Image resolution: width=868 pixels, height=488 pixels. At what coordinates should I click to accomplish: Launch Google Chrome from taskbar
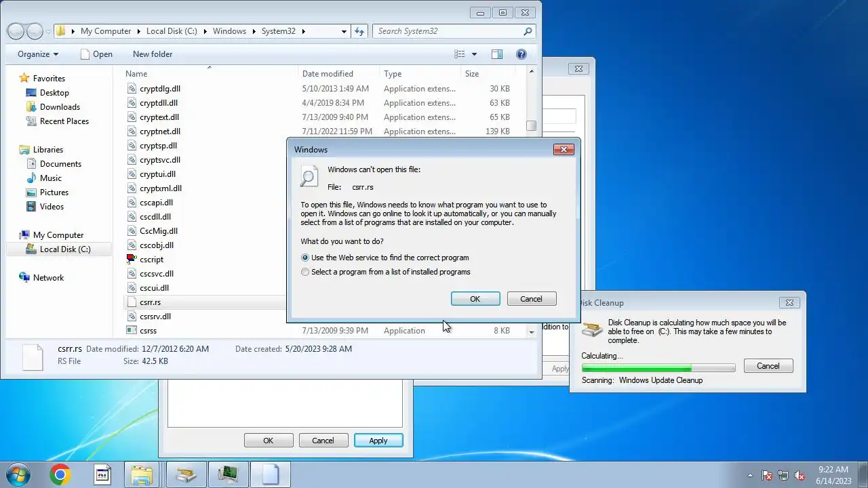coord(60,475)
